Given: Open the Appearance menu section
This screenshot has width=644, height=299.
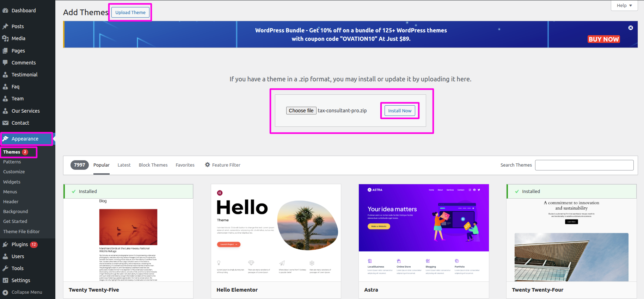Looking at the screenshot, I should [25, 139].
